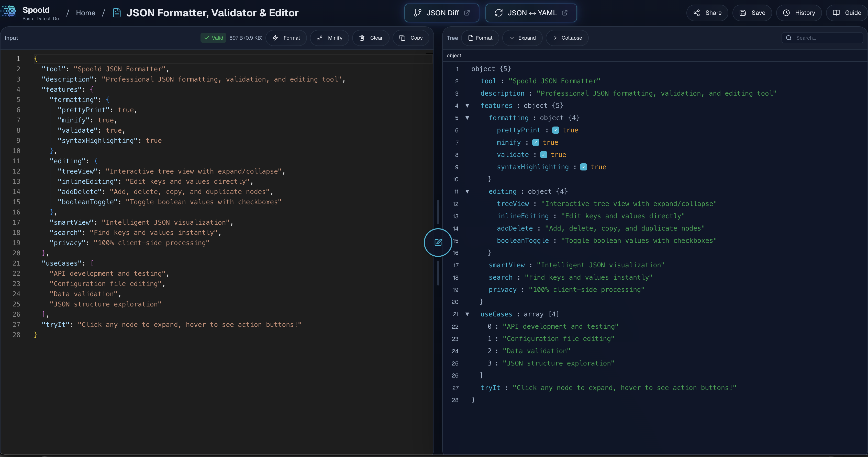Uncheck the prettyPrint true checkbox
Viewport: 868px width, 457px height.
point(556,130)
